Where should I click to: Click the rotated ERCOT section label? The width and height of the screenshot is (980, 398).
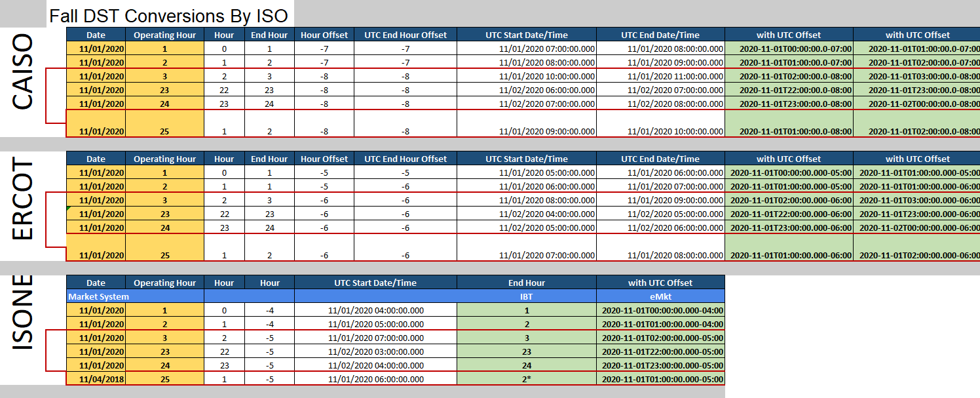point(24,199)
